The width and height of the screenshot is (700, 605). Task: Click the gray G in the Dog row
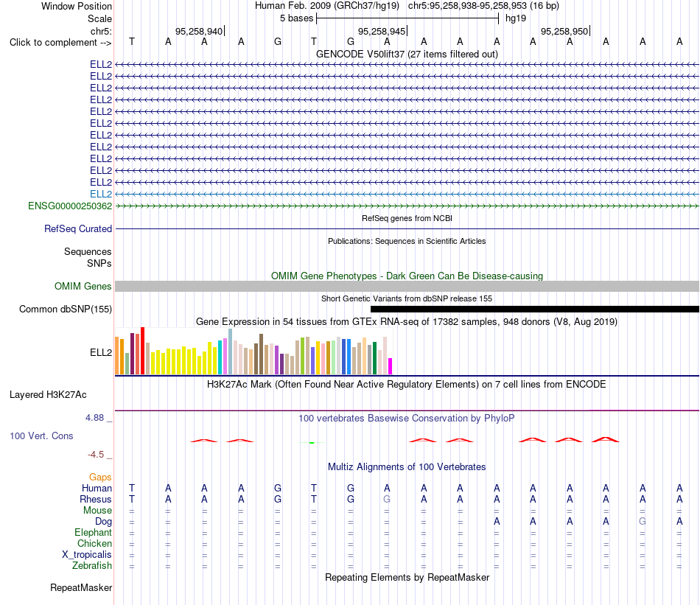(x=643, y=521)
